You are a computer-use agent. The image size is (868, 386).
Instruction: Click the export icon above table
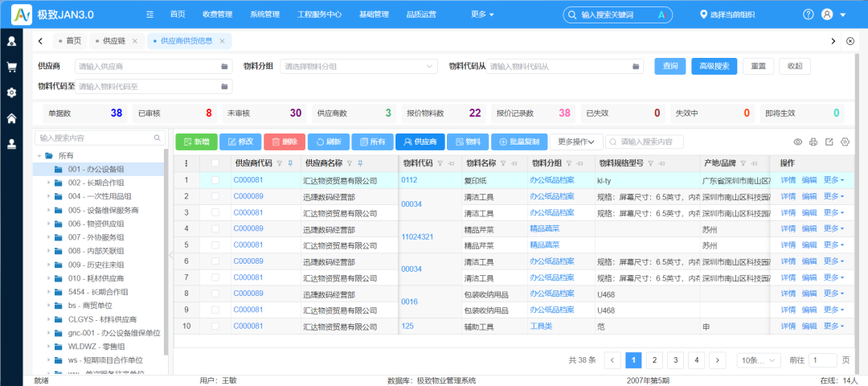pyautogui.click(x=829, y=142)
